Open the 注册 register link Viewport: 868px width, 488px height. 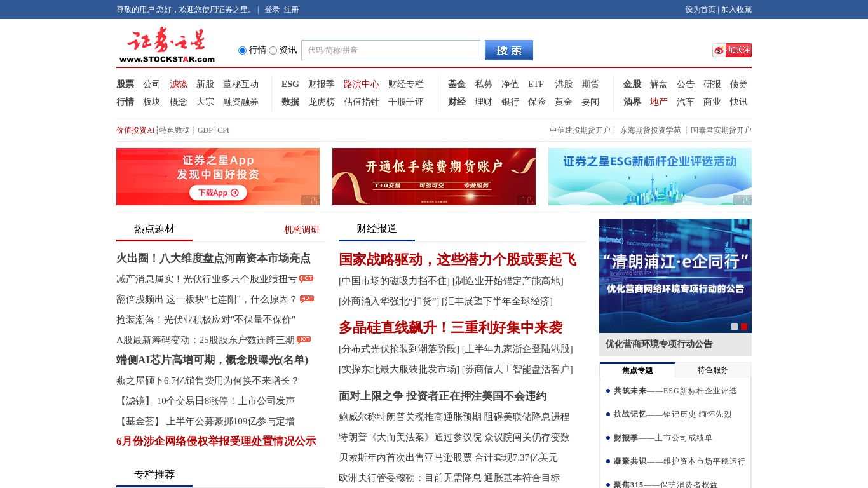click(291, 10)
